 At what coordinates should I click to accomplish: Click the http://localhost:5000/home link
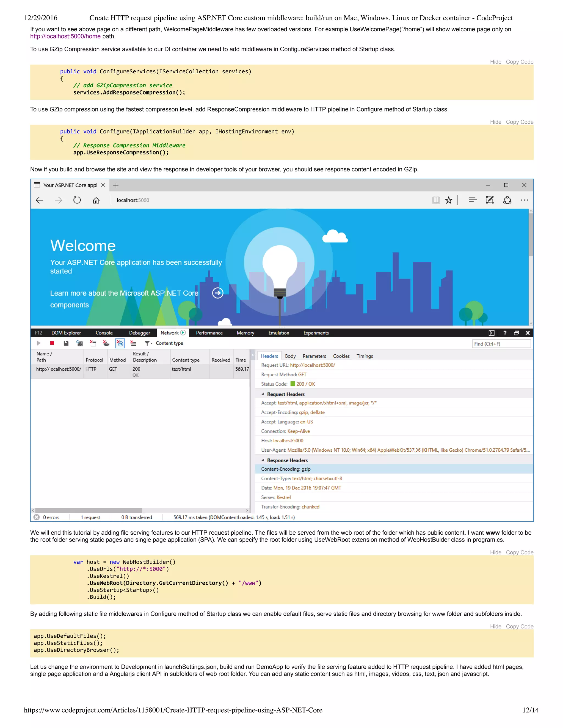pyautogui.click(x=65, y=36)
